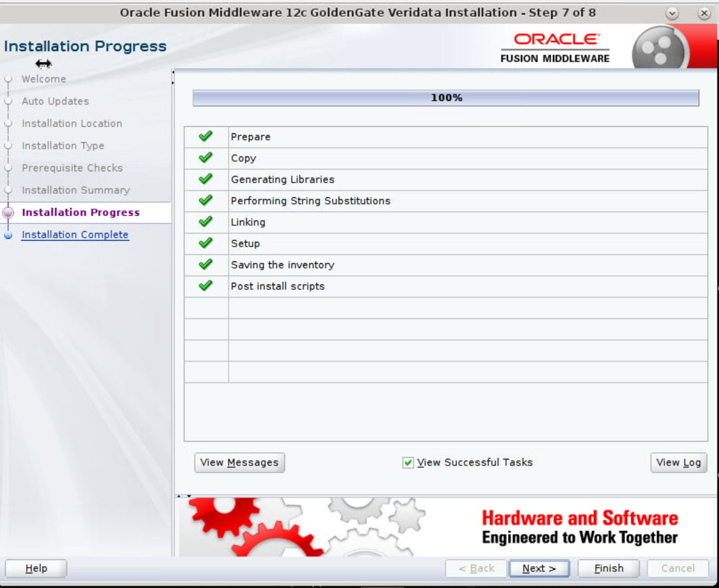Collapse the navigation pane splitter arrow
Image resolution: width=719 pixels, height=588 pixels.
[172, 72]
